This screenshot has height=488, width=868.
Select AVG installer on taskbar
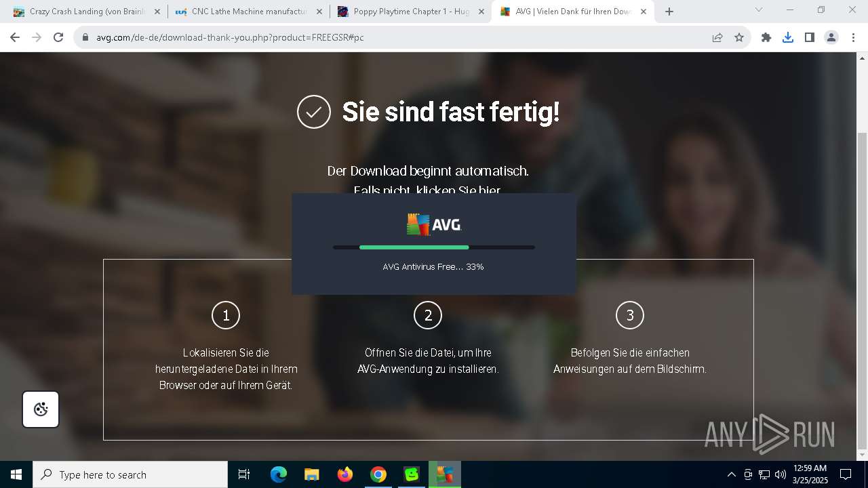[x=445, y=474]
